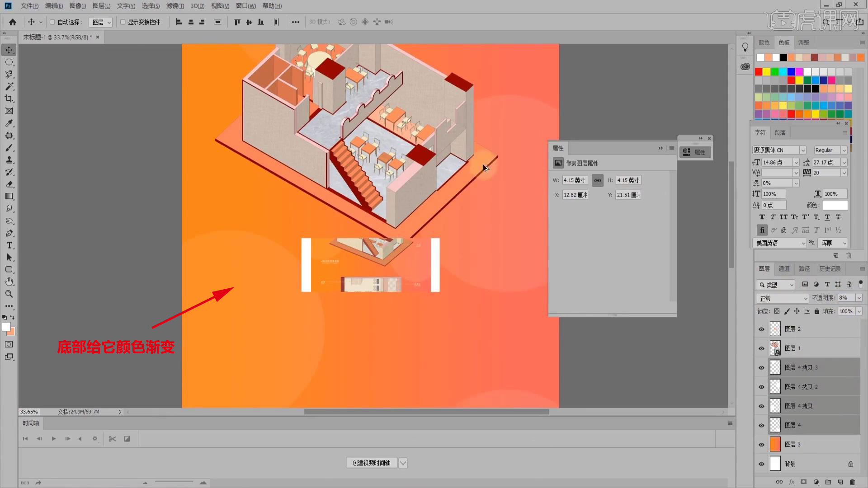This screenshot has width=868, height=488.
Task: Open the layer fx styles icon
Action: coord(792,482)
